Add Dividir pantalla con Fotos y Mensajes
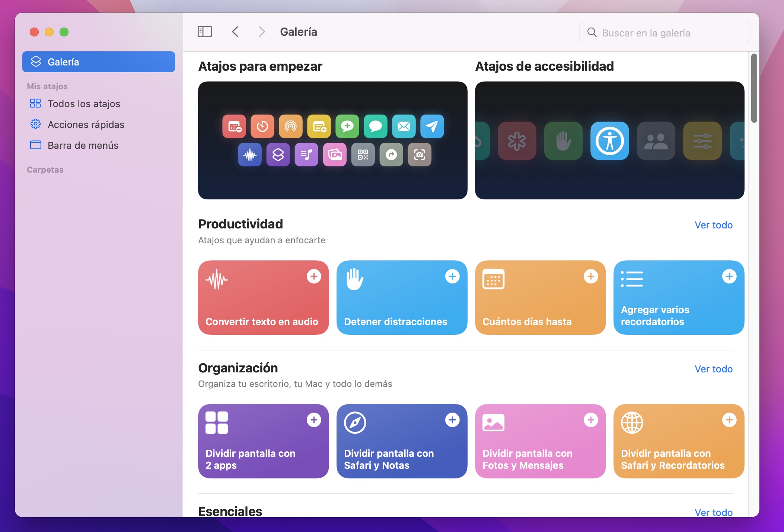The width and height of the screenshot is (784, 532). (x=591, y=420)
